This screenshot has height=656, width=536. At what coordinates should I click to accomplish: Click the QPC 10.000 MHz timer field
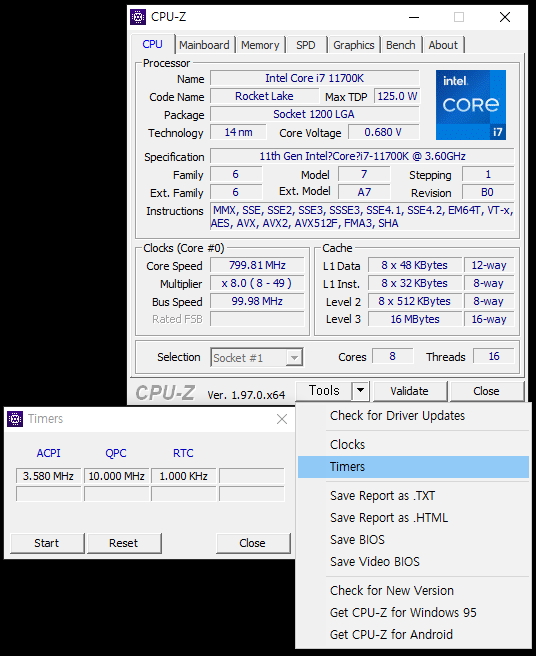[x=116, y=476]
